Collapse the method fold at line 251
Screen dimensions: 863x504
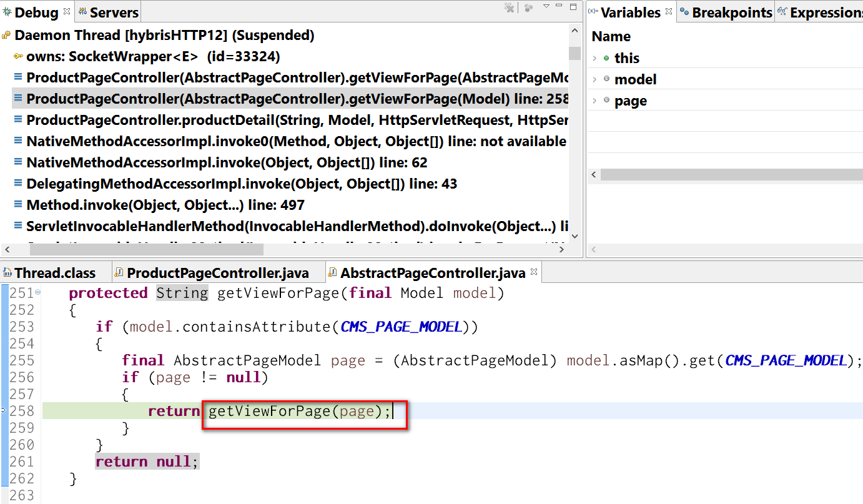38,292
